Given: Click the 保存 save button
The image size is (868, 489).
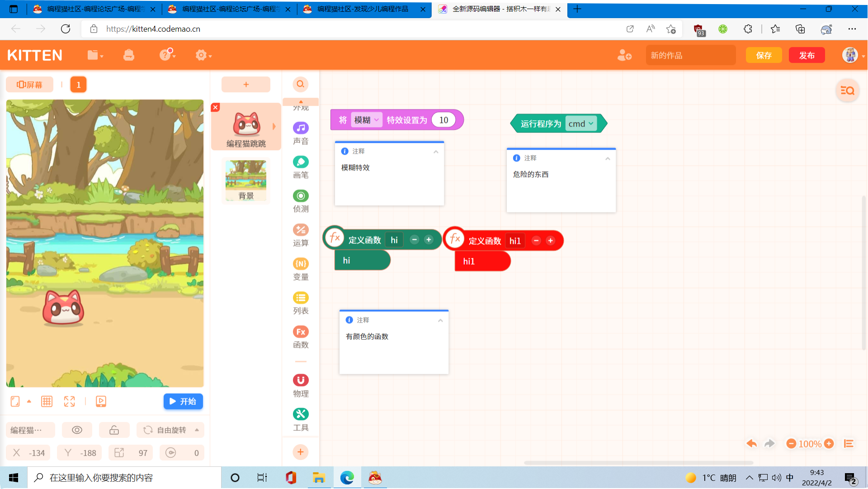Looking at the screenshot, I should (764, 55).
